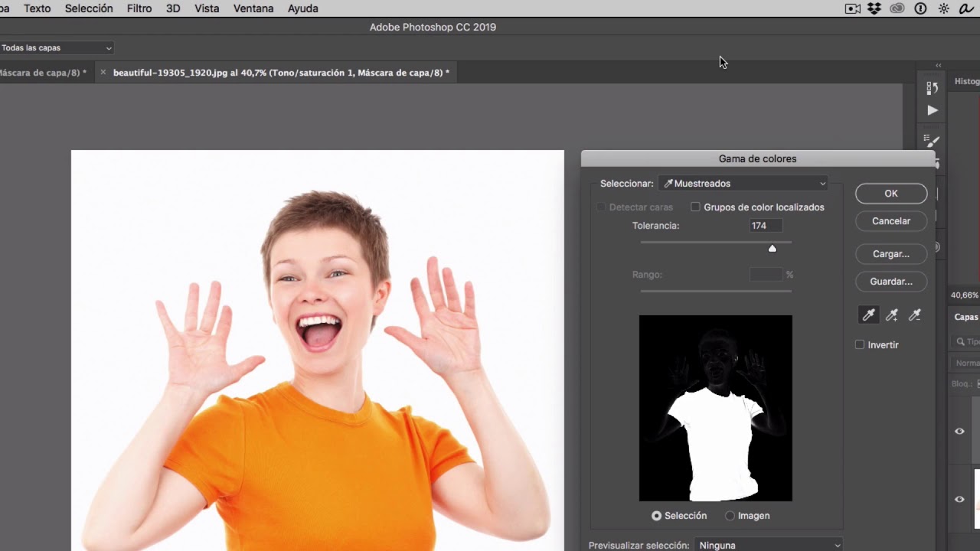Screen dimensions: 980x551
Task: Open the Creative Cloud menu bar icon
Action: tap(897, 8)
